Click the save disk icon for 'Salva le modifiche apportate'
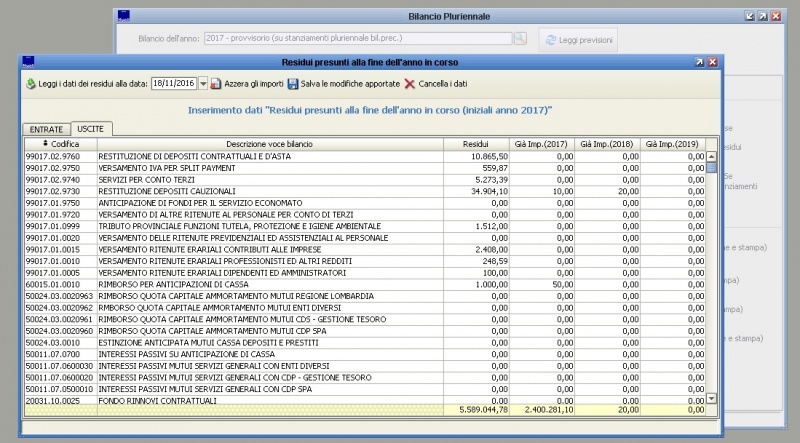The width and height of the screenshot is (800, 443). (292, 84)
